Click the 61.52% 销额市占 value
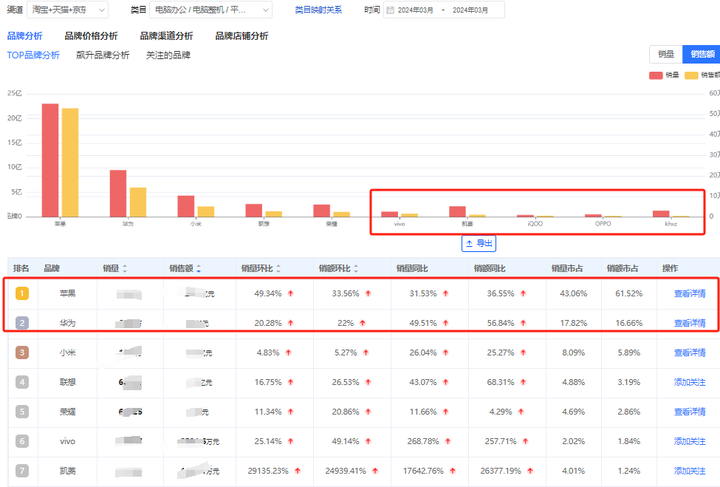The image size is (720, 487). tap(629, 293)
